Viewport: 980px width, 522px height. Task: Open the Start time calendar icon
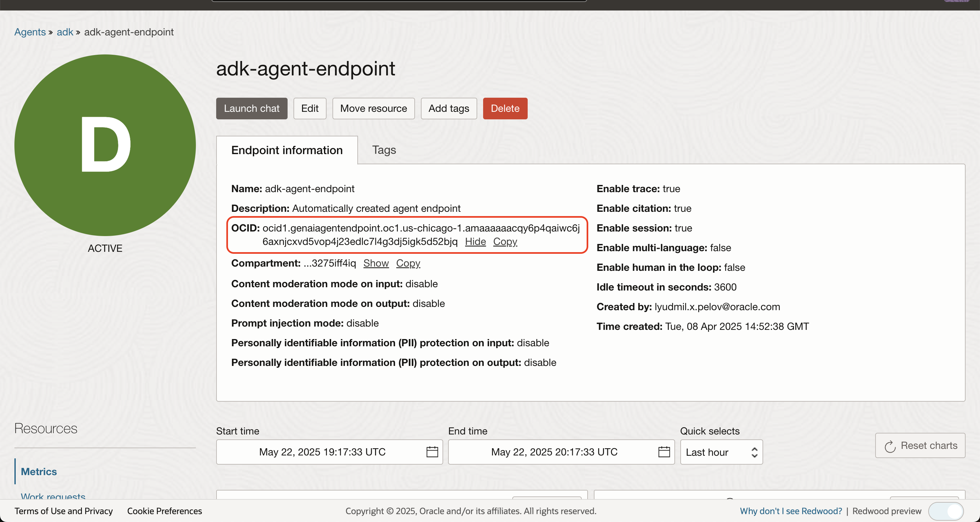pos(432,452)
